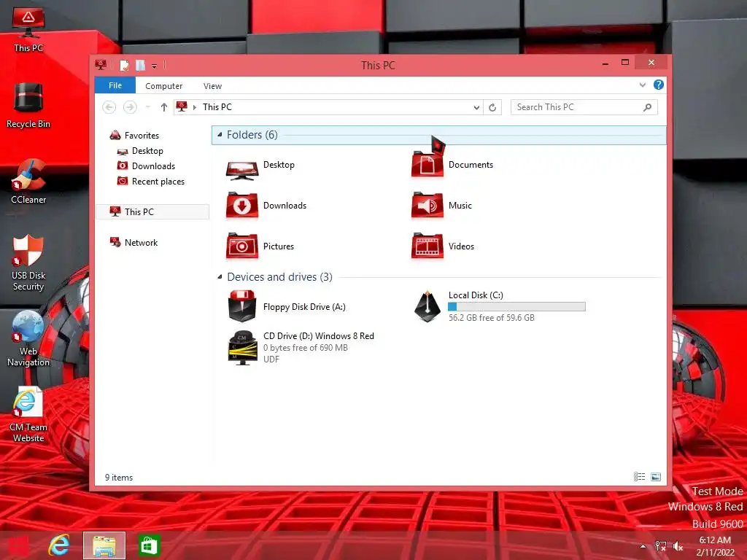The width and height of the screenshot is (747, 560).
Task: Select Downloads under Favorites
Action: click(x=153, y=166)
